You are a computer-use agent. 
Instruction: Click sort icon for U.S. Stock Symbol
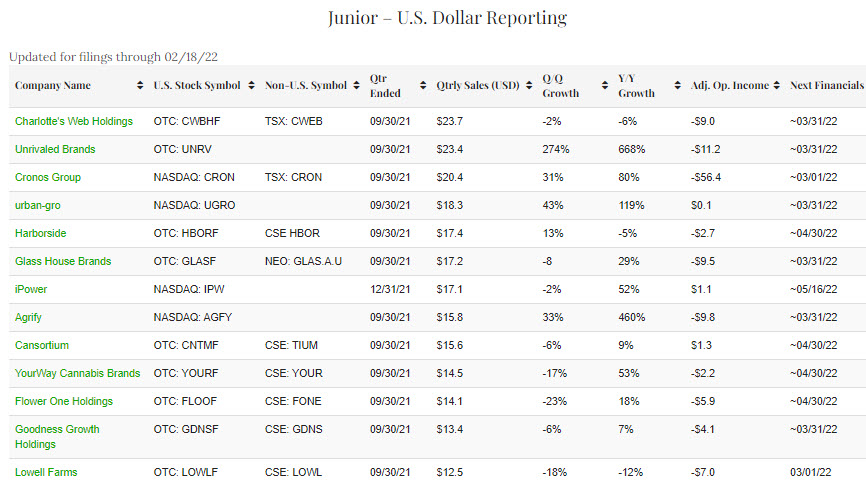coord(249,86)
